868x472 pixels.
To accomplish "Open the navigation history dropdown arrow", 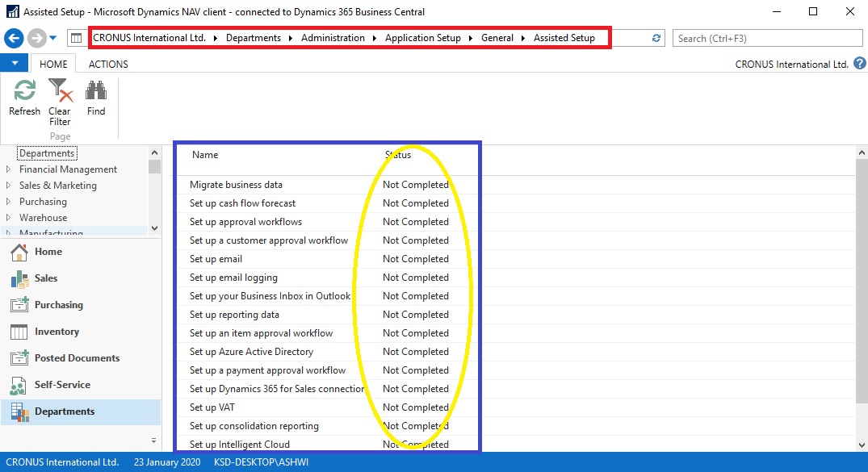I will 53,38.
